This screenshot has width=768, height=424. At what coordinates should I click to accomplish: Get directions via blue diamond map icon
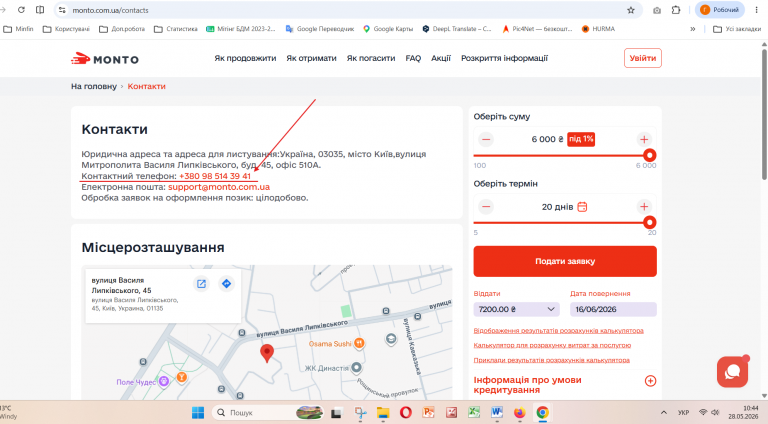(x=226, y=283)
